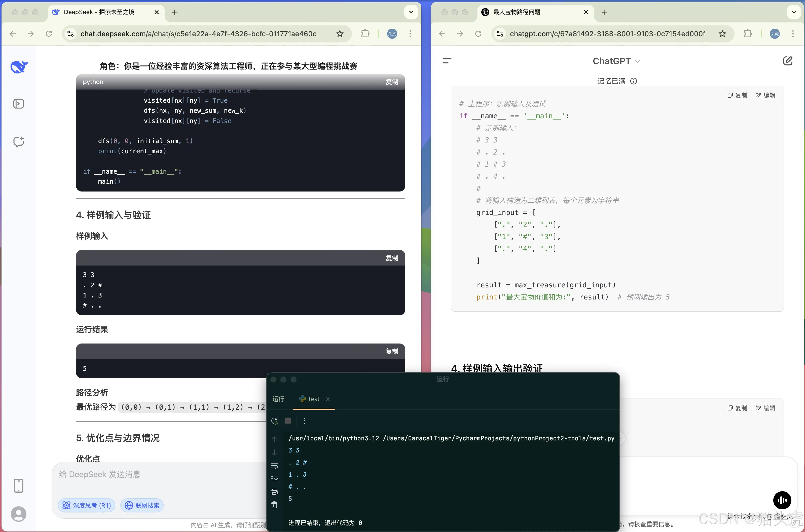
Task: Clear the run console with trash icon
Action: [274, 505]
